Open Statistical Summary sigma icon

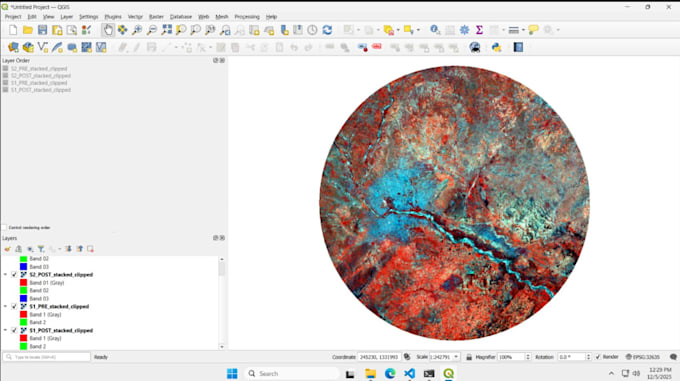[x=479, y=30]
